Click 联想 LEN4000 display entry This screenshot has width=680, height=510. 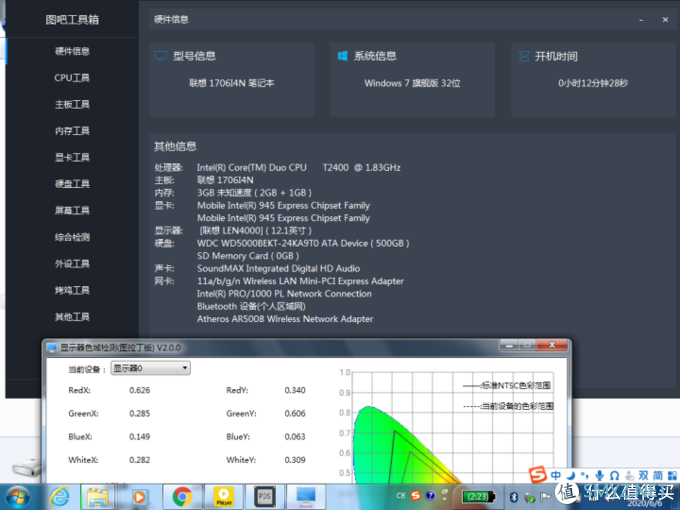[255, 230]
